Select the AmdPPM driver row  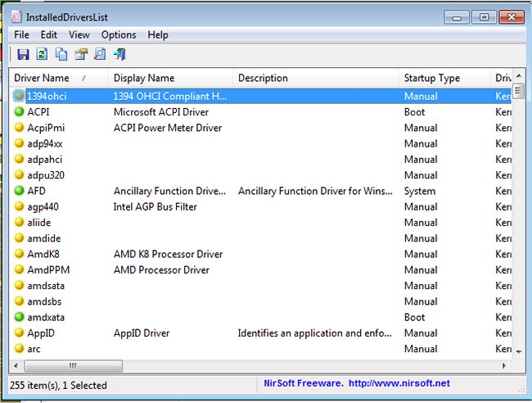pos(260,269)
